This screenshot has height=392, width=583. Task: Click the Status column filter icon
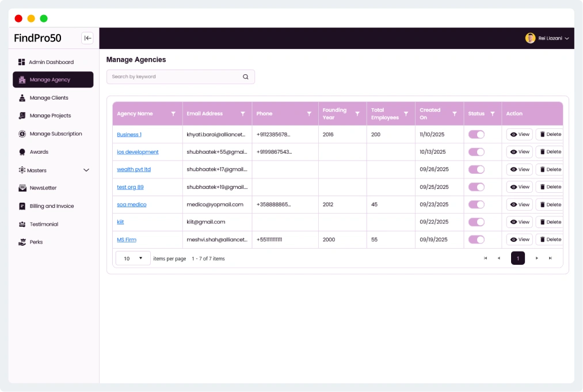[492, 114]
